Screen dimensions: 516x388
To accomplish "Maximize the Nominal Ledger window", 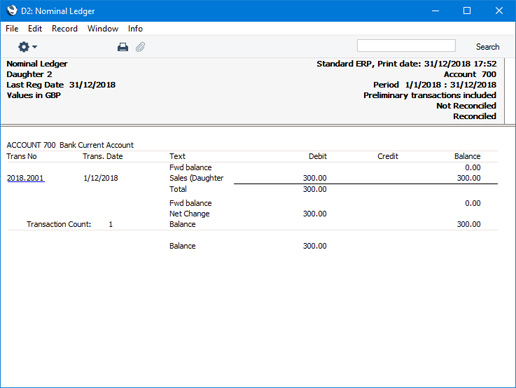I will [x=467, y=11].
